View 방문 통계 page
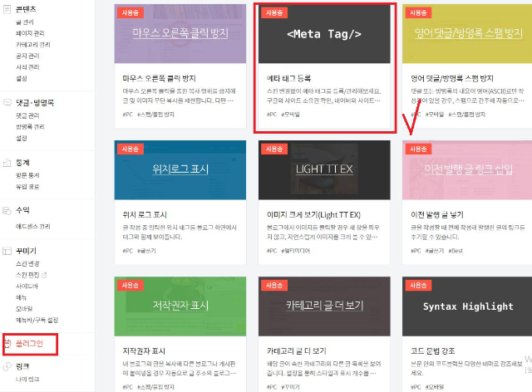 click(27, 175)
